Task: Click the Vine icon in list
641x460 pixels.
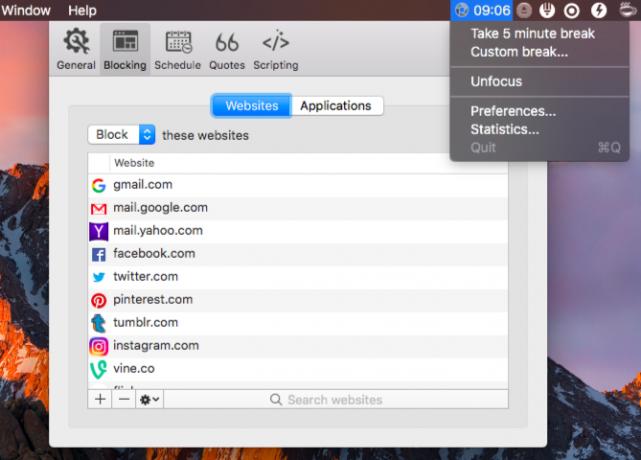Action: [x=99, y=369]
